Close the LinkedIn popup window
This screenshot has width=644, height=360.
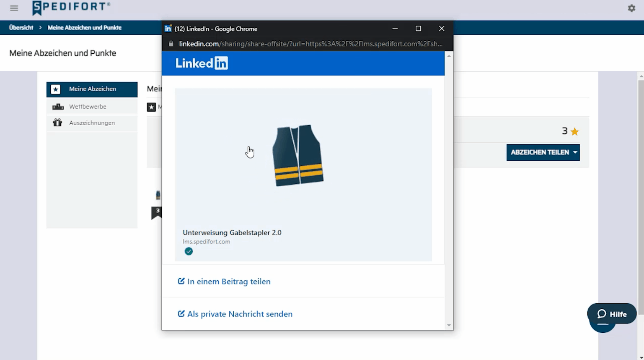[x=442, y=29]
